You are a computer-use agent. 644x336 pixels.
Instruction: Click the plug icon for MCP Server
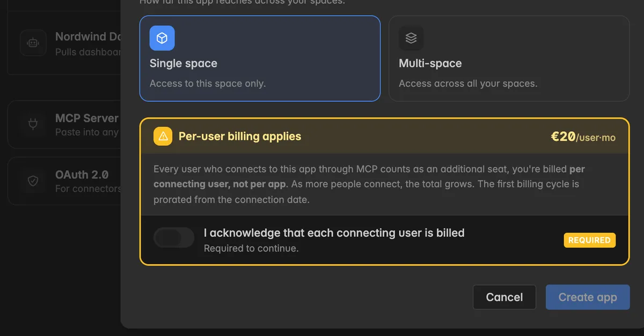33,124
